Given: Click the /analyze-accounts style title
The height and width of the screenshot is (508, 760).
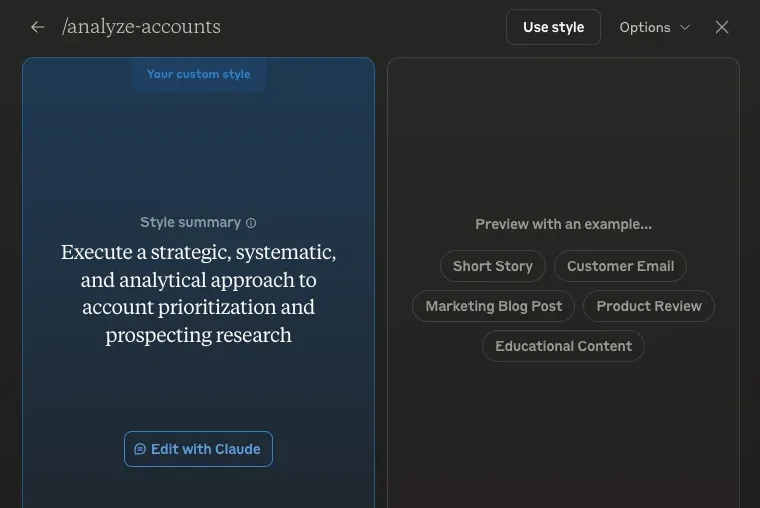Looking at the screenshot, I should pos(141,27).
